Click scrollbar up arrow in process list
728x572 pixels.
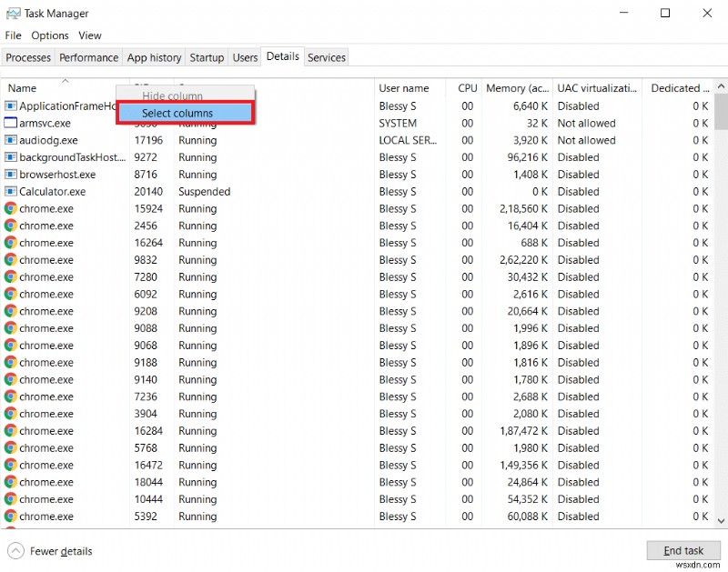[x=721, y=86]
